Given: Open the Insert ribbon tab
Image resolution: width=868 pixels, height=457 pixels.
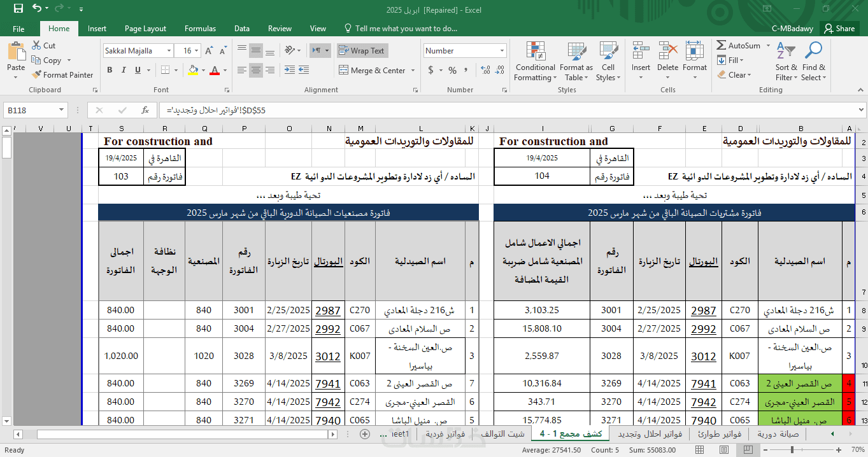Looking at the screenshot, I should tap(97, 29).
